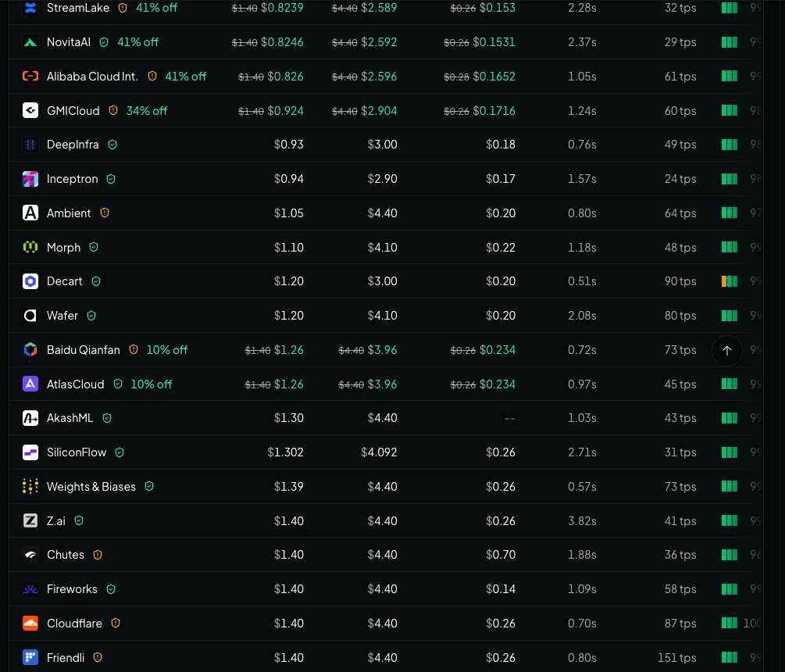
Task: Click the orange shield icon beside Cloudflare
Action: point(116,623)
